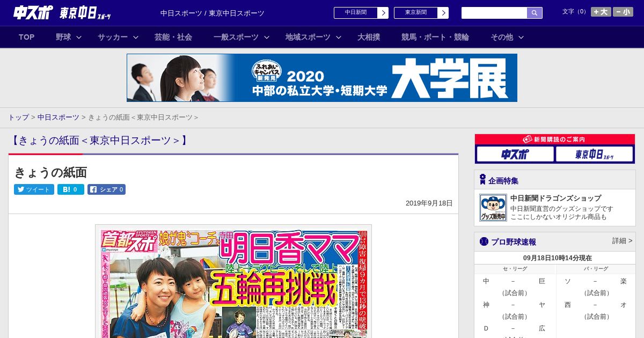The image size is (644, 338).
Task: Expand the 野球 menu chevron
Action: (79, 37)
